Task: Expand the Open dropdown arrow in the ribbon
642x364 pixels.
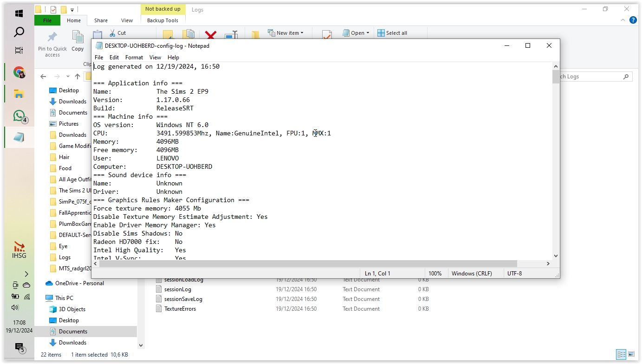Action: pyautogui.click(x=368, y=33)
